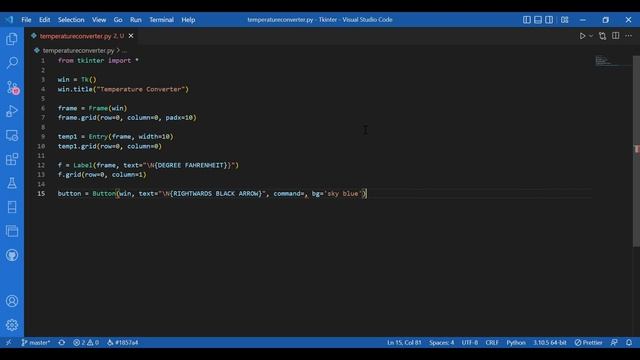This screenshot has width=640, height=360.
Task: Synchronize changes via status bar icon
Action: click(x=62, y=342)
